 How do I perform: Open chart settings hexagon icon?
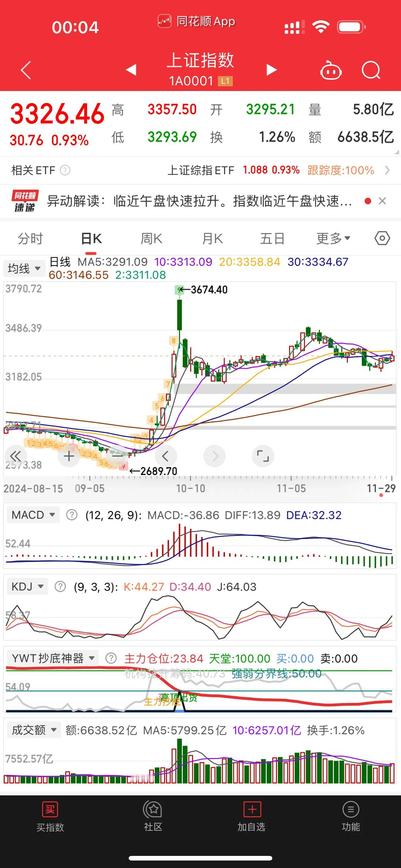382,238
